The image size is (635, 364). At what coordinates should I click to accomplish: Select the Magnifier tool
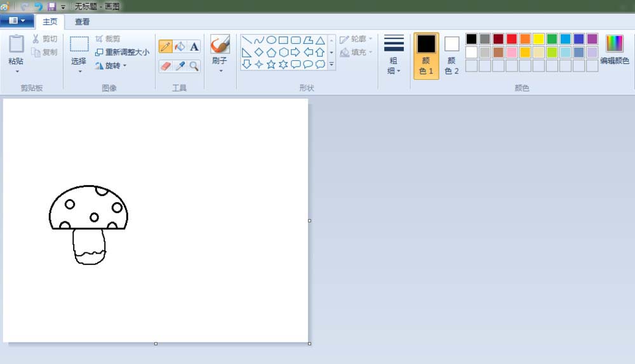point(194,66)
